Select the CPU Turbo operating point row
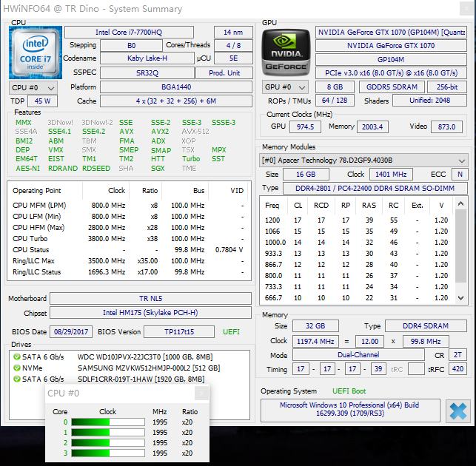This screenshot has height=466, width=476. pos(129,239)
